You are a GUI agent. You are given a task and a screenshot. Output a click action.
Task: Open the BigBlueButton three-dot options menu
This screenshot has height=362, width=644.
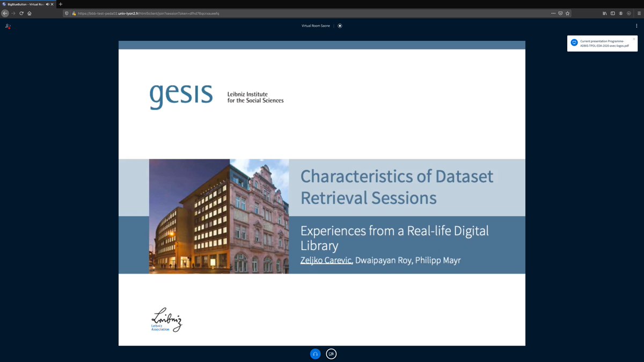(636, 26)
